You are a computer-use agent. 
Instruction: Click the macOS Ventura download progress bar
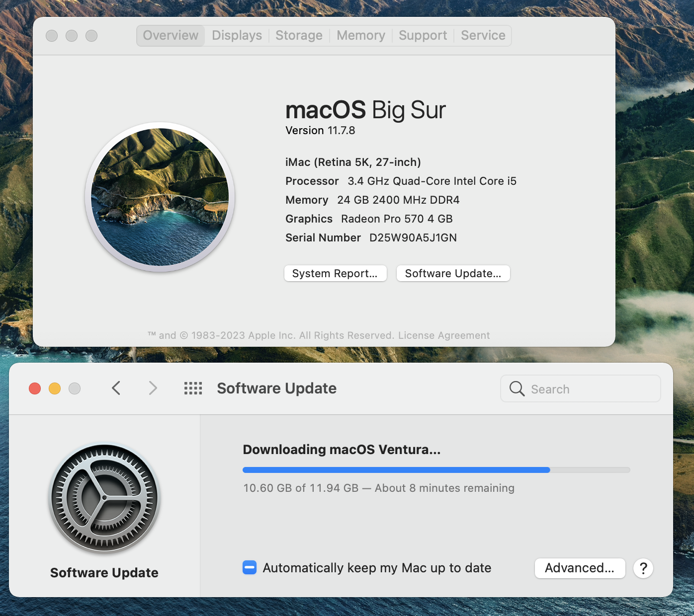coord(436,470)
